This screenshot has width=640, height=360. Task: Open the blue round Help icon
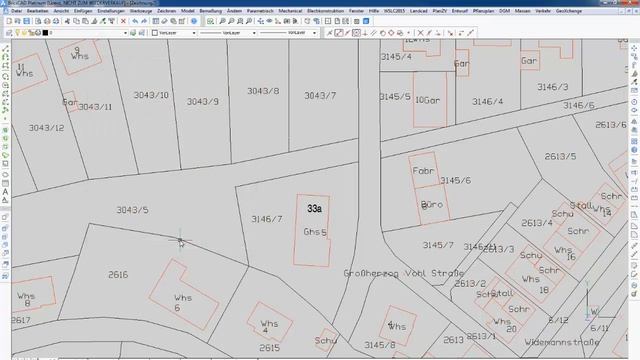(x=194, y=21)
